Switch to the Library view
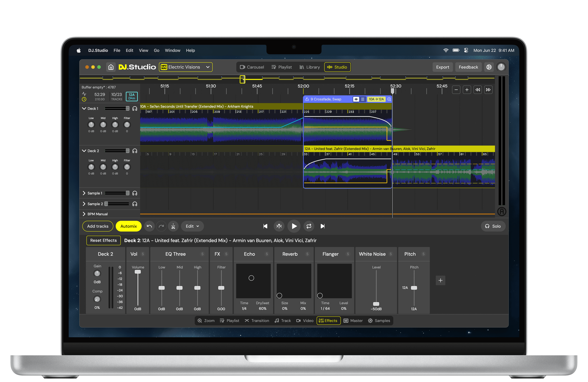Screen dimensions: 588x382 pyautogui.click(x=309, y=67)
